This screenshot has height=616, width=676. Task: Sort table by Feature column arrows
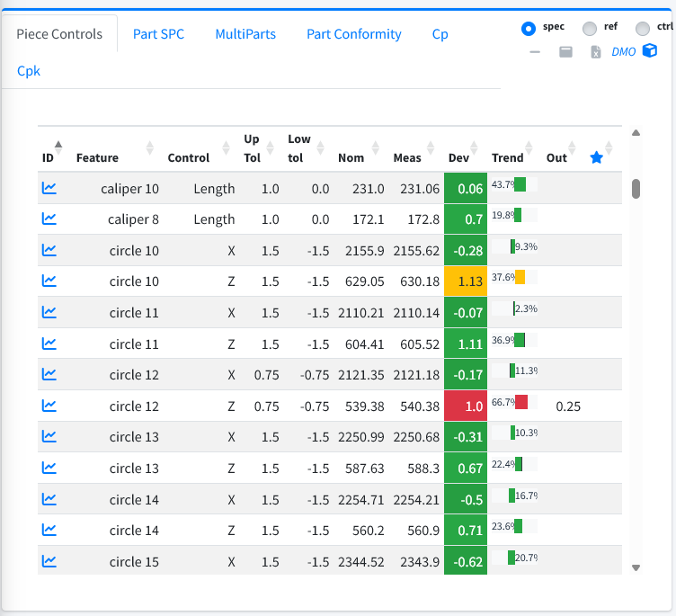click(149, 148)
